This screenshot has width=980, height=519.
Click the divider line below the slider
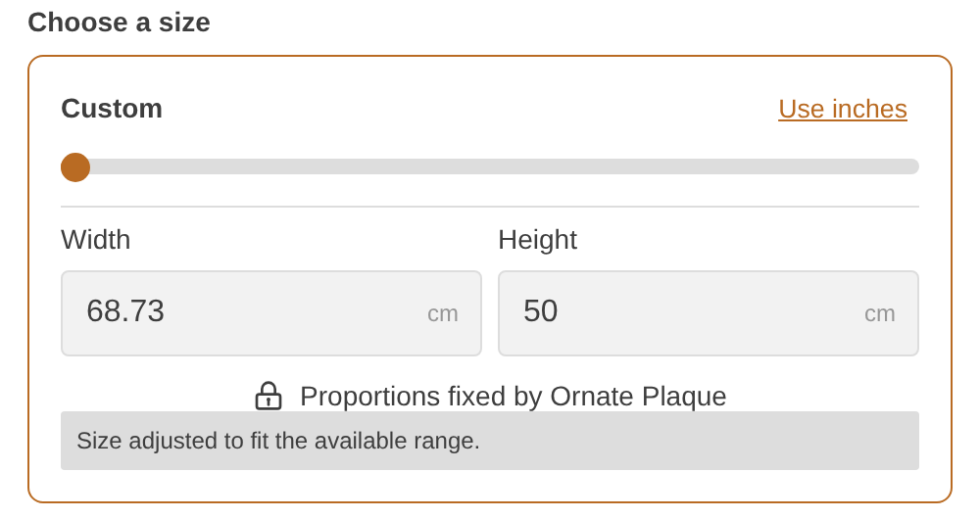(x=490, y=206)
